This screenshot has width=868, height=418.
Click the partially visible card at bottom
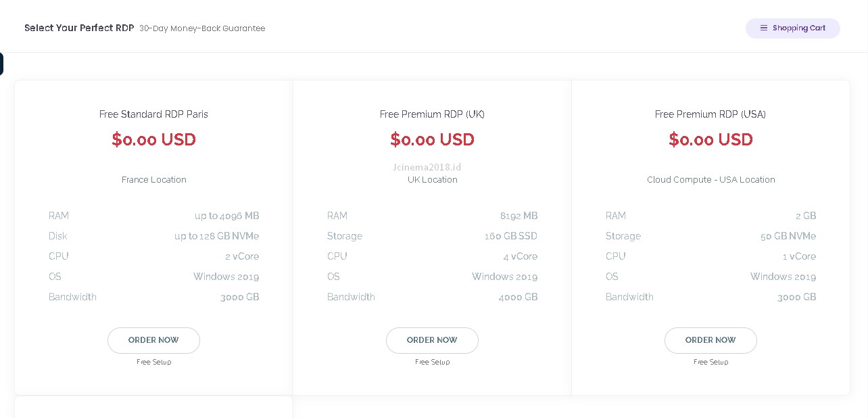coord(153,407)
